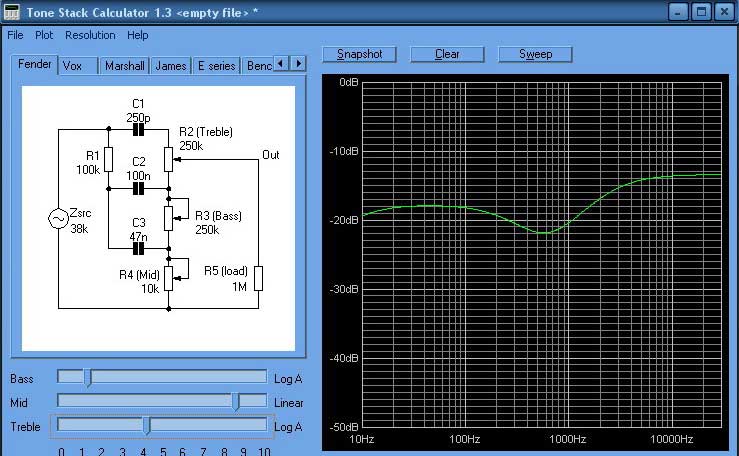Click the C3 47n capacitor value
Screen dimensions: 739x456
(x=139, y=236)
